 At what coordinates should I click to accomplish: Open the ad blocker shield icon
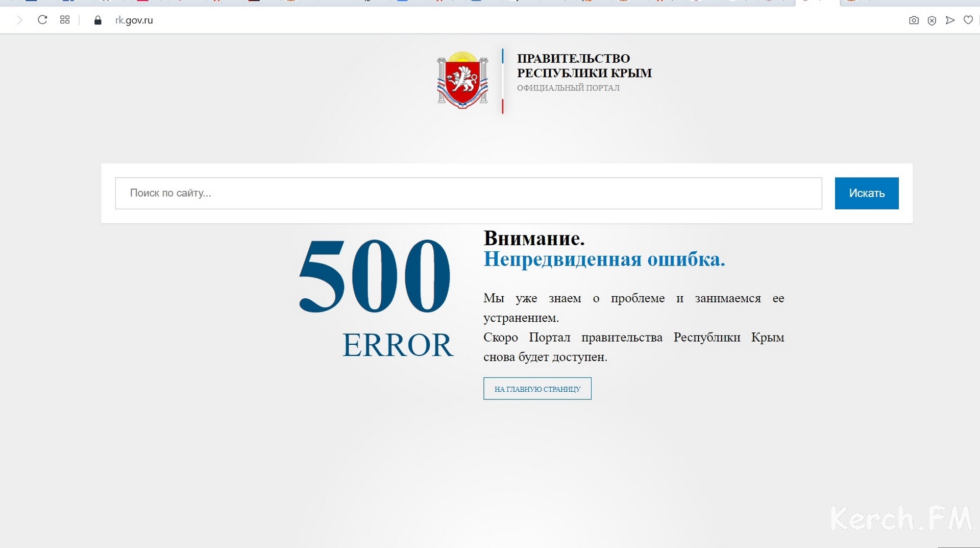[932, 20]
